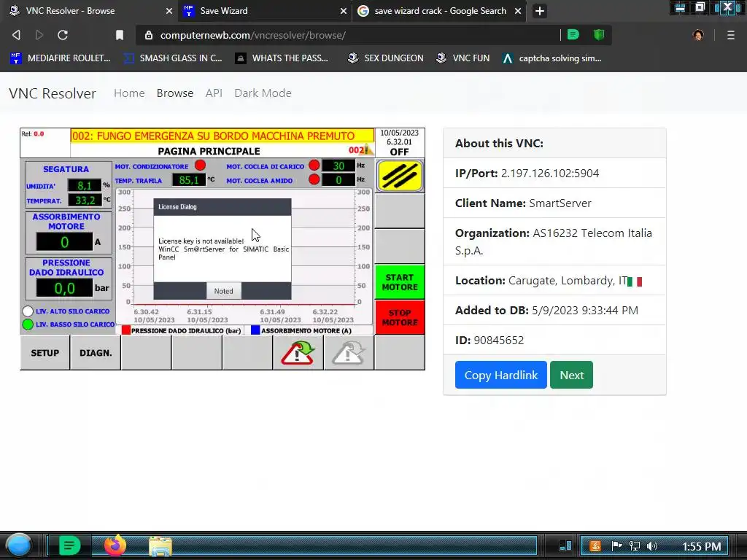Click Noted in License Dialog
The image size is (747, 560).
223,291
